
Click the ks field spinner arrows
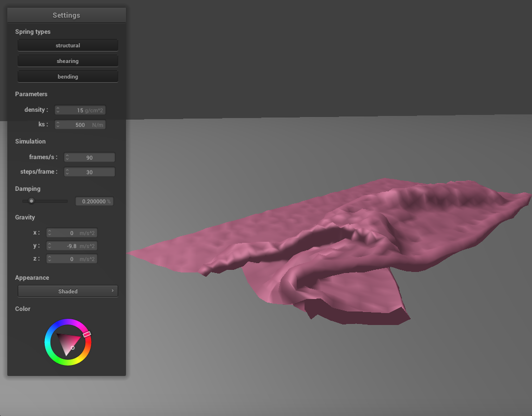58,125
